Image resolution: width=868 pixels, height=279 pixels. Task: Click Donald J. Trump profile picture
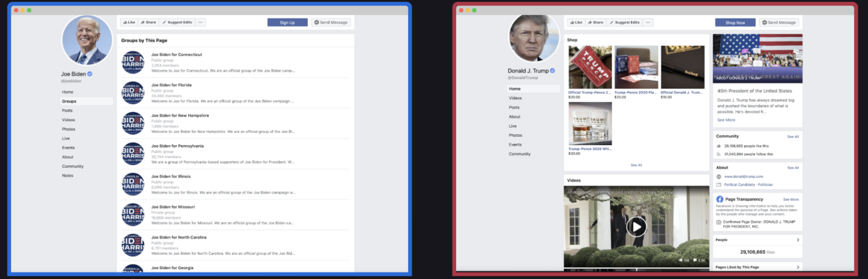click(x=534, y=38)
